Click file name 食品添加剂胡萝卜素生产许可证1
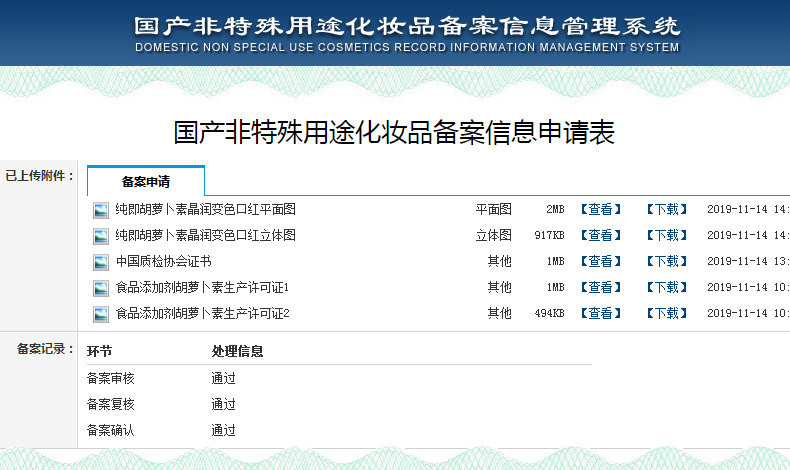The height and width of the screenshot is (470, 790). 203,288
